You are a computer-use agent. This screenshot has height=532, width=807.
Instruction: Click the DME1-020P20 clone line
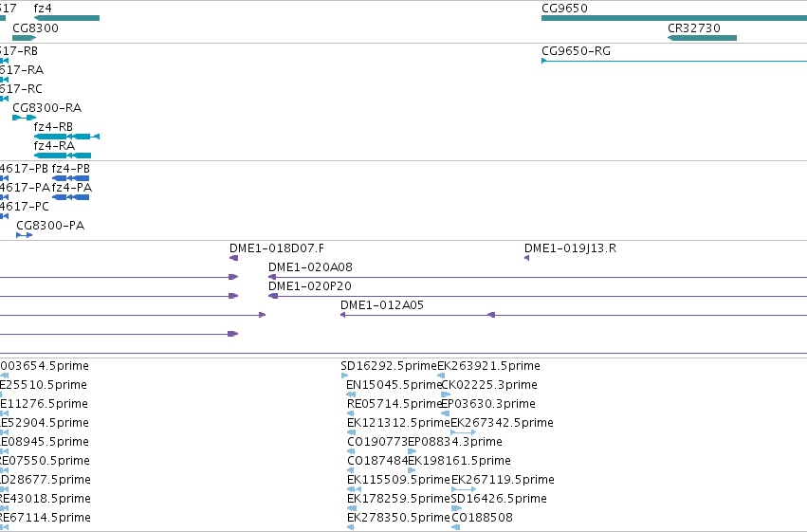coord(538,296)
